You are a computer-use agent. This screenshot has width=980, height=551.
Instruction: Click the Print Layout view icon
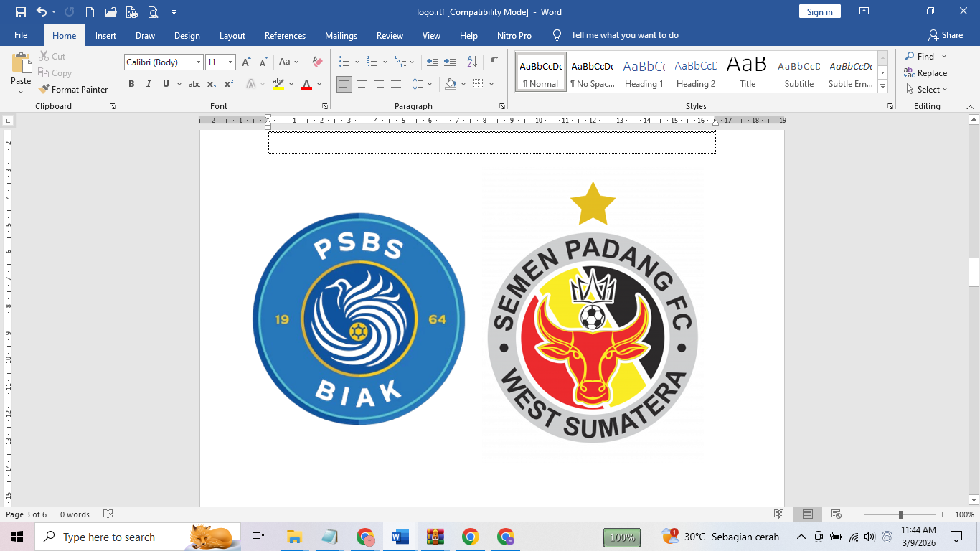pyautogui.click(x=808, y=514)
